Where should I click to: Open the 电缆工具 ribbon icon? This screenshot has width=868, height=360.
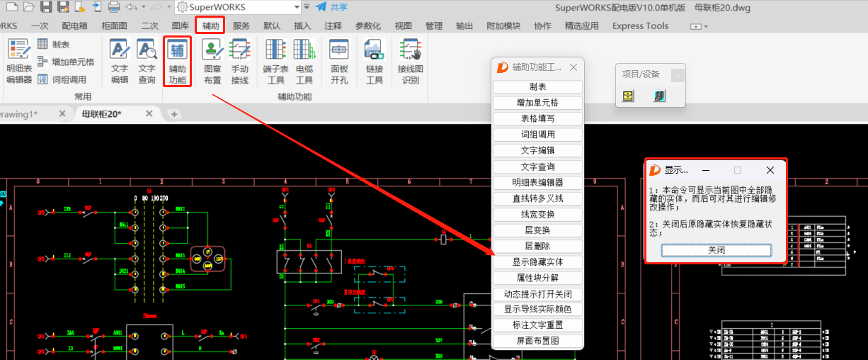[304, 63]
